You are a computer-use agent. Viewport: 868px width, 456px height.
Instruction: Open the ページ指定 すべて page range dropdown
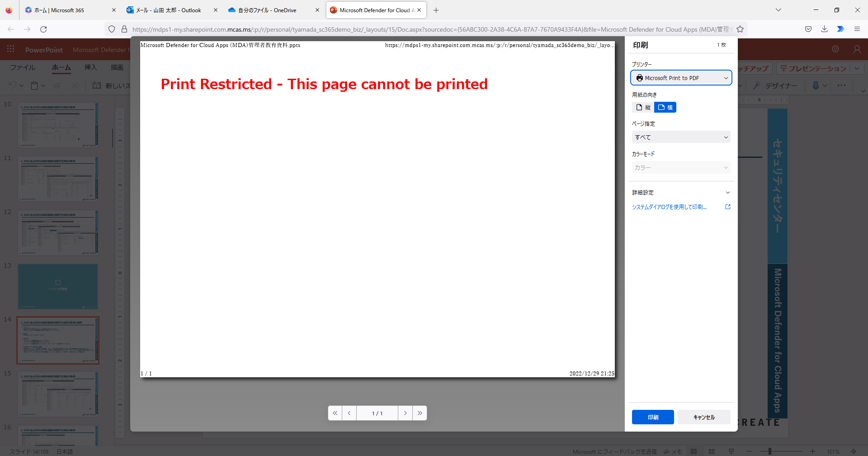tap(681, 137)
